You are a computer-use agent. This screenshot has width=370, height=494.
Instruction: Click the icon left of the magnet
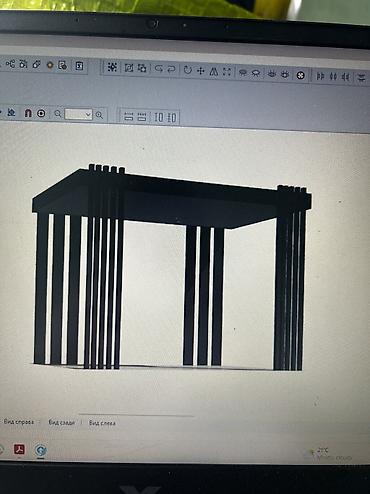click(12, 112)
